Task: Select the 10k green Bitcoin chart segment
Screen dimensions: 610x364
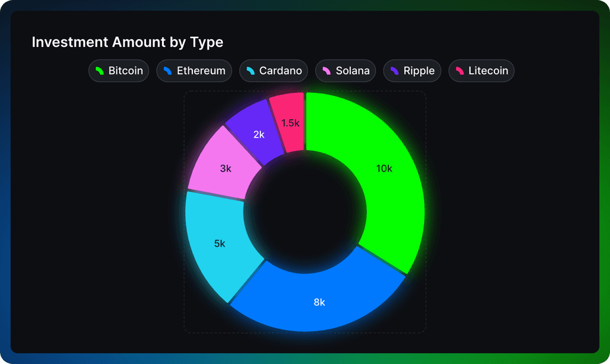Action: pos(384,169)
